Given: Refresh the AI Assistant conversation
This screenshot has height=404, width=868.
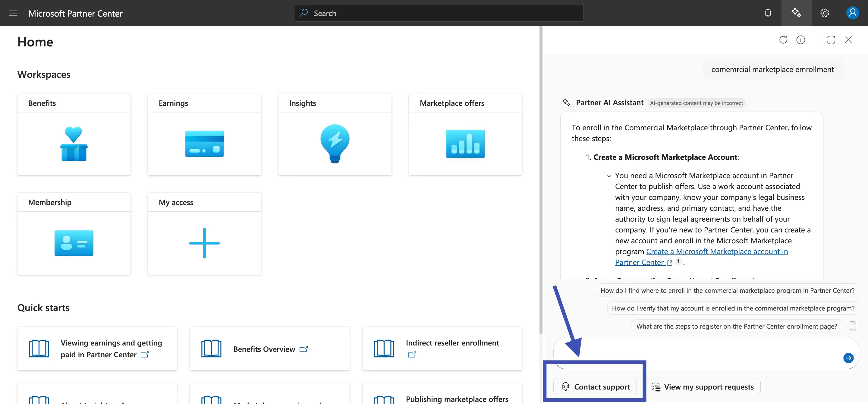Looking at the screenshot, I should (x=783, y=40).
